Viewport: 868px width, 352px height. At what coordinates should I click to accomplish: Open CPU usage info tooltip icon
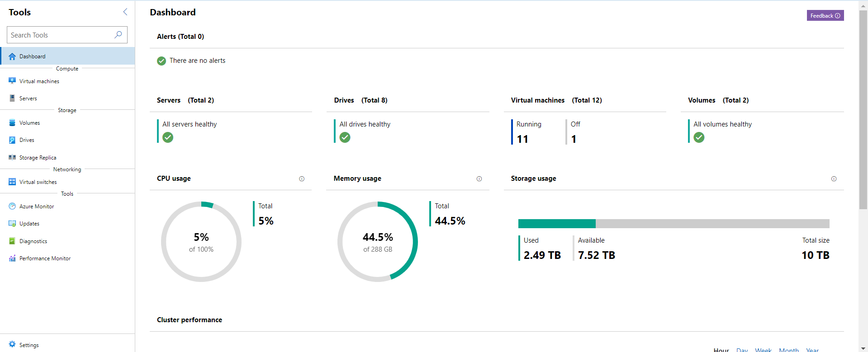(x=302, y=179)
